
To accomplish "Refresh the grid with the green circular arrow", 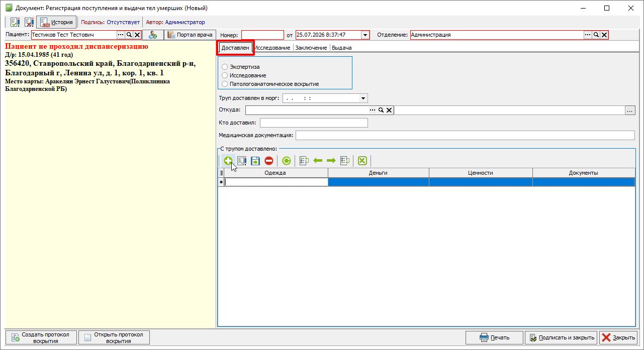I will click(287, 161).
